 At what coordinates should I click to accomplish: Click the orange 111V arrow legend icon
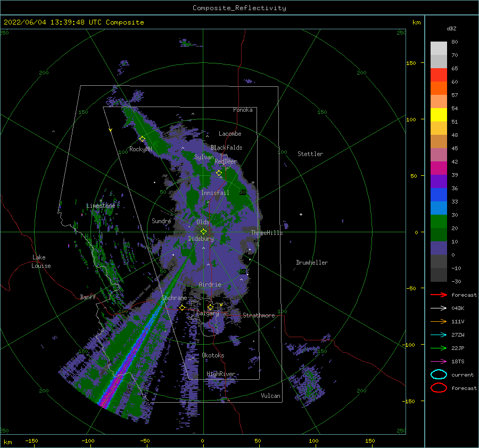click(x=439, y=321)
